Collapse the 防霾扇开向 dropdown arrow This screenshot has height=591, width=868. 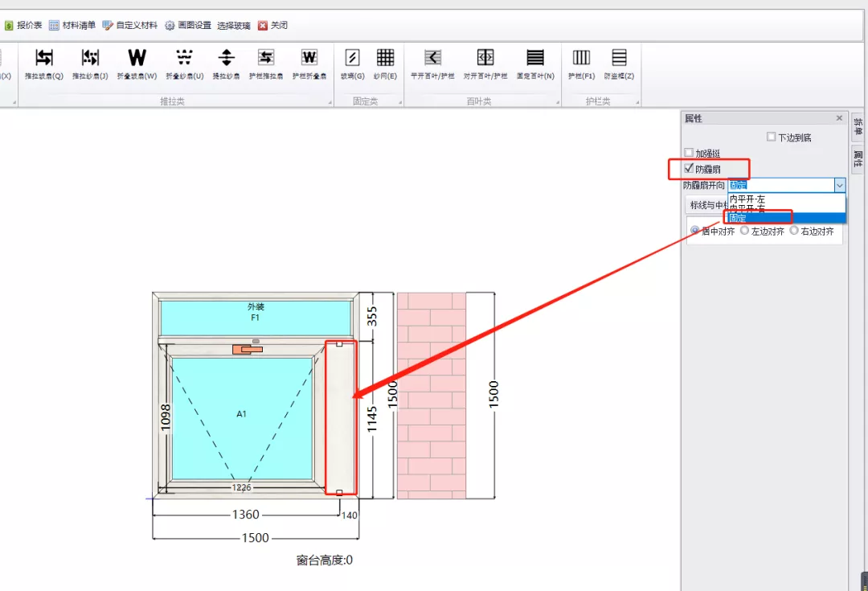[x=839, y=185]
